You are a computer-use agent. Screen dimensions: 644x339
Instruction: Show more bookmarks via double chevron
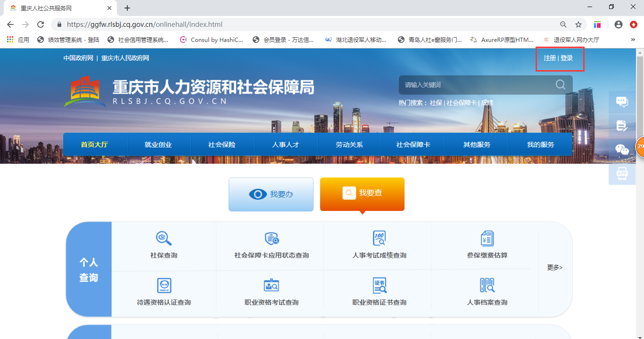pyautogui.click(x=633, y=40)
